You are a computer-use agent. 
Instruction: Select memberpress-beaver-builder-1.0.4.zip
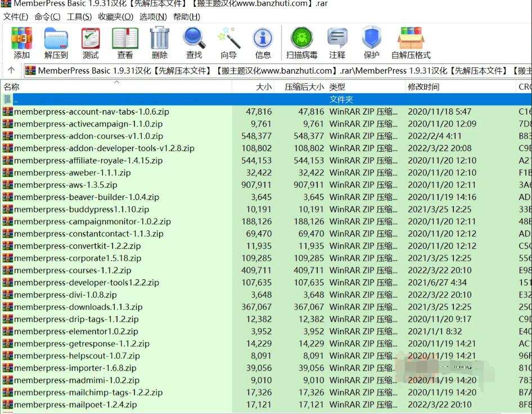pyautogui.click(x=87, y=197)
